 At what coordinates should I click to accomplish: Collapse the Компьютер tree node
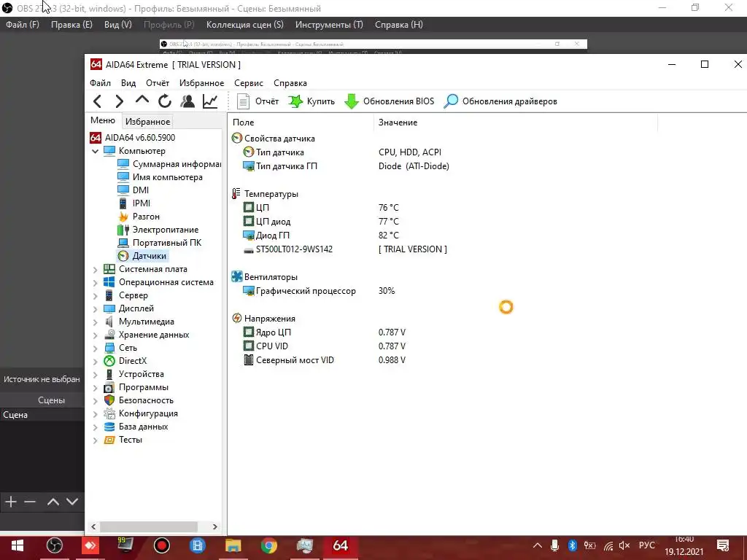tap(95, 151)
